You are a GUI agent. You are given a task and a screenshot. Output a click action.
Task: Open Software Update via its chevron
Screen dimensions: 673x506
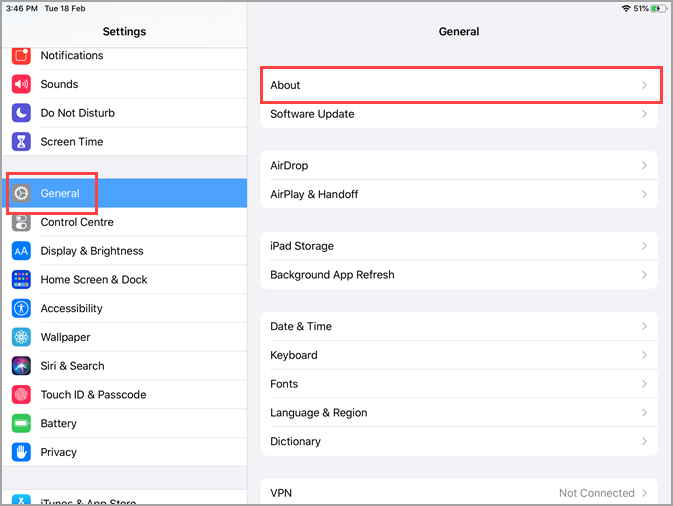pyautogui.click(x=644, y=114)
